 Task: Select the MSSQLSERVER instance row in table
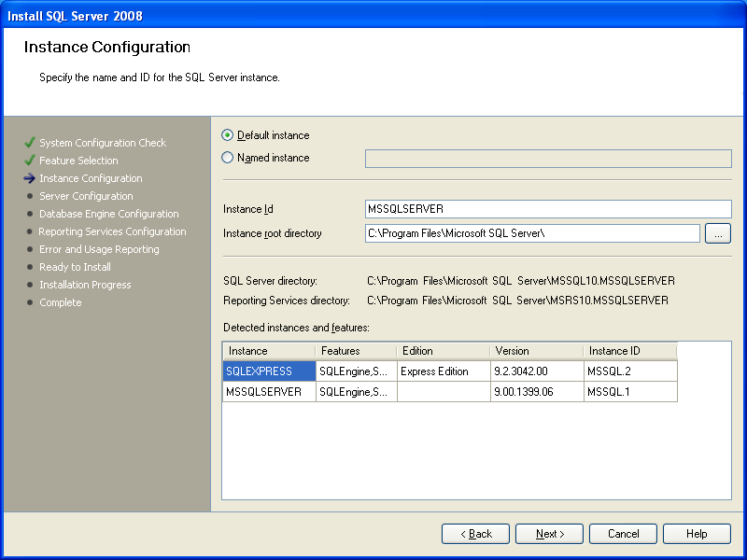(x=450, y=391)
